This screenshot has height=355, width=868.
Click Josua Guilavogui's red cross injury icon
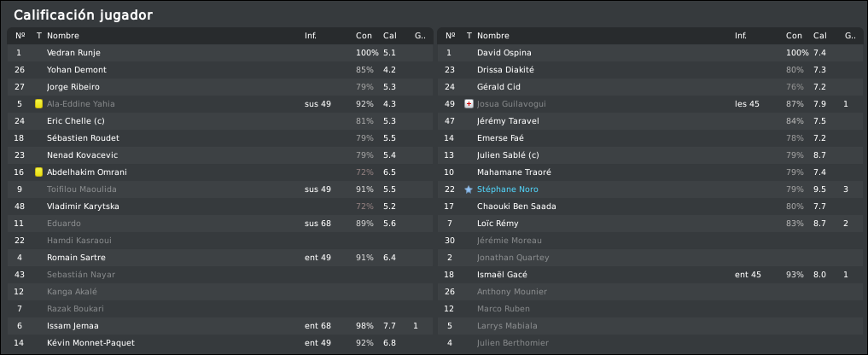(469, 103)
